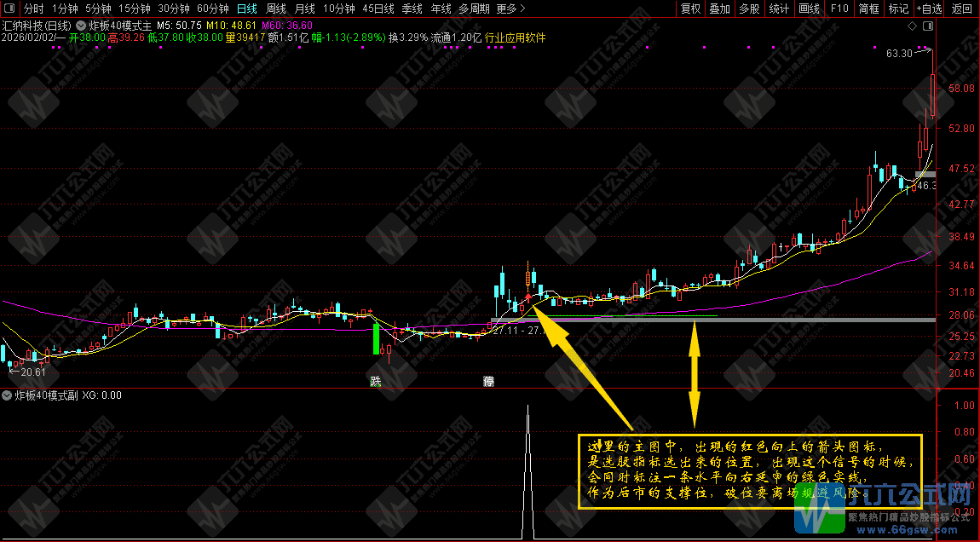Open the 炸板40模式主 indicator dropdown arrow
Image resolution: width=980 pixels, height=542 pixels.
pos(81,26)
